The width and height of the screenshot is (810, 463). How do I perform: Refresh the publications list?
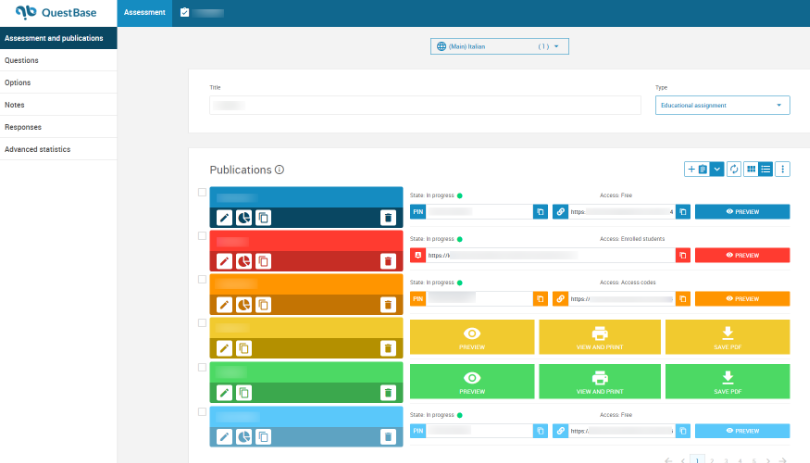[x=734, y=169]
